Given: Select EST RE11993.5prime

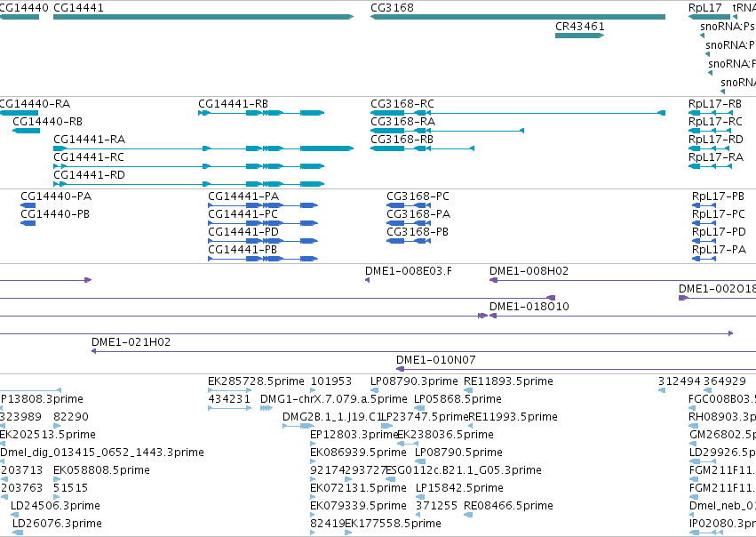Looking at the screenshot, I should (471, 426).
